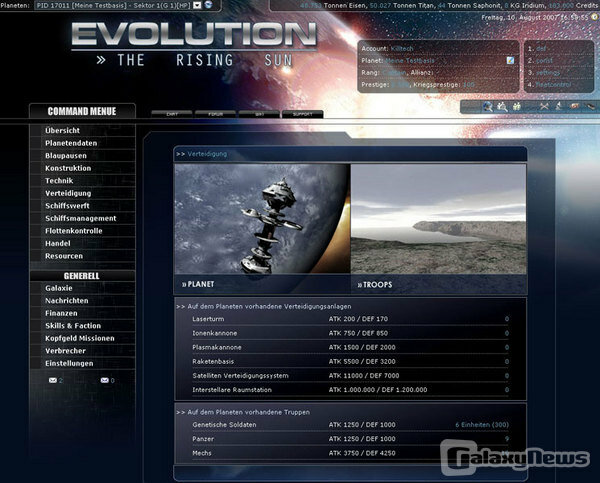Click the Meine Testbasis planet link

pyautogui.click(x=410, y=60)
